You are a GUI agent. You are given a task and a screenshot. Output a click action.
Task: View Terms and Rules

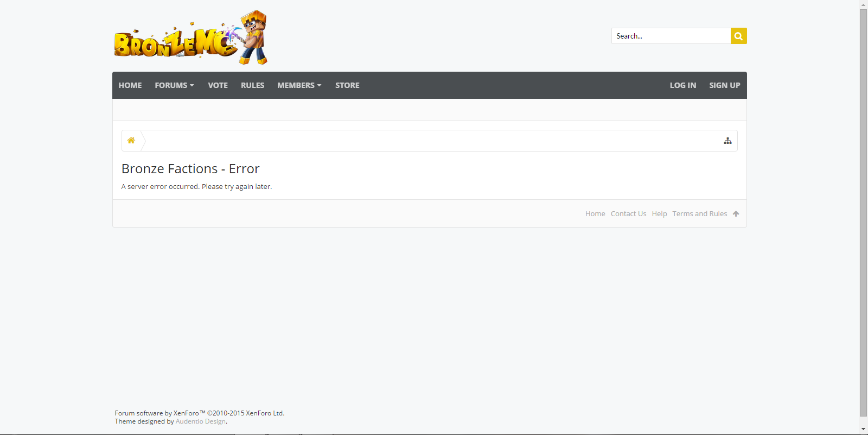tap(699, 214)
